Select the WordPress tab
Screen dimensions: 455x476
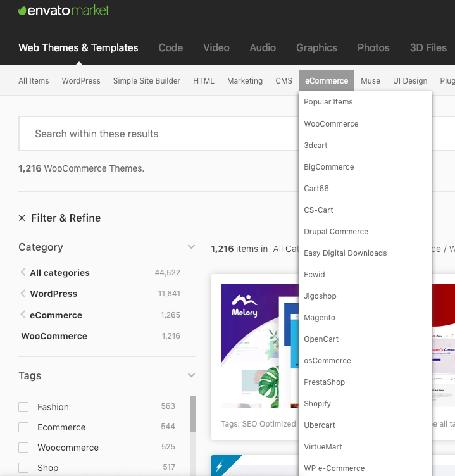click(81, 81)
